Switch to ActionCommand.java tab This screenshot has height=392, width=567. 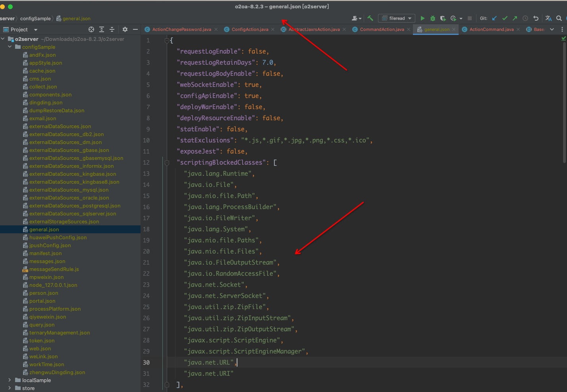[491, 29]
